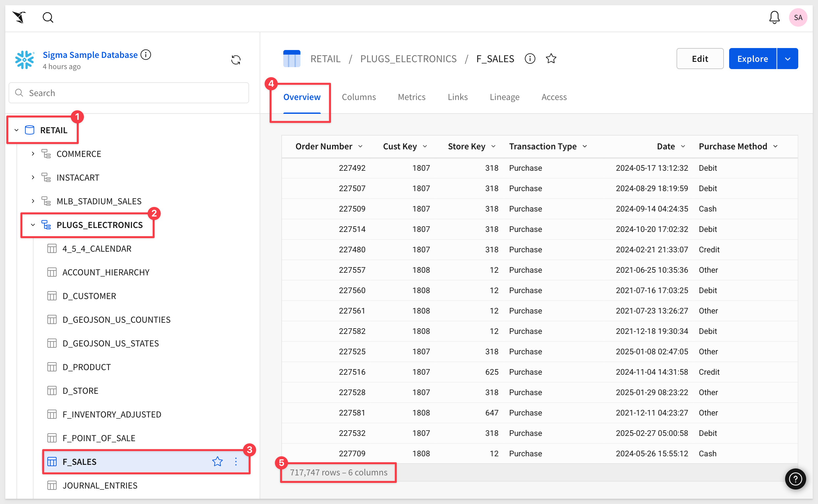Open Explore button dropdown arrow
The image size is (818, 504).
pos(787,59)
